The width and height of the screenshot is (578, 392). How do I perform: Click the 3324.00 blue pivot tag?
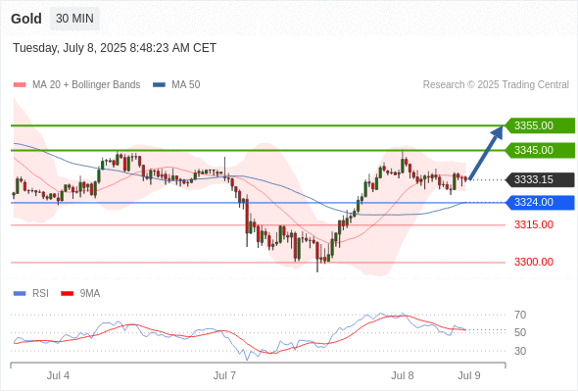tap(540, 203)
